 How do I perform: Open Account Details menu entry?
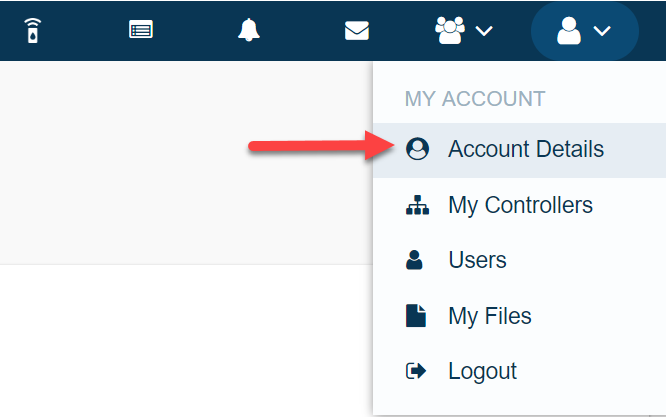(519, 150)
